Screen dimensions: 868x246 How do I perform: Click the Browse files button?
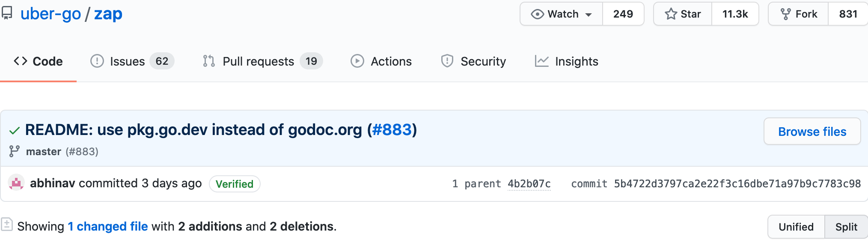click(812, 132)
